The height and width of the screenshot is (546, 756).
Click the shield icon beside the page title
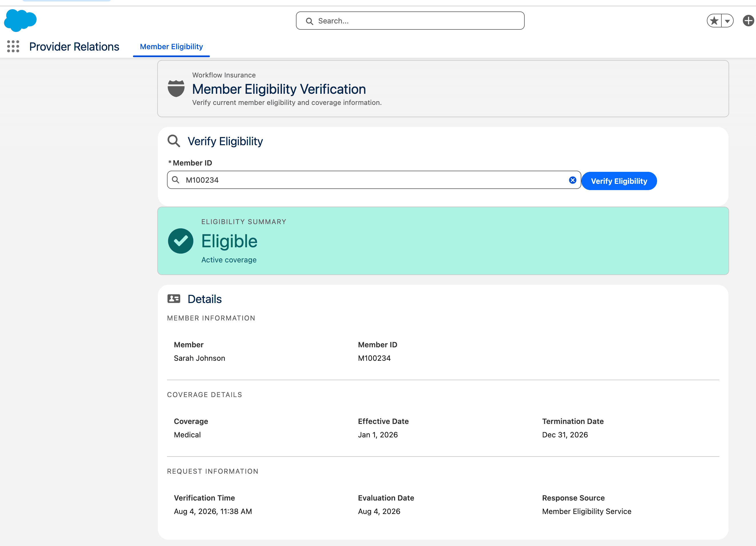[176, 88]
